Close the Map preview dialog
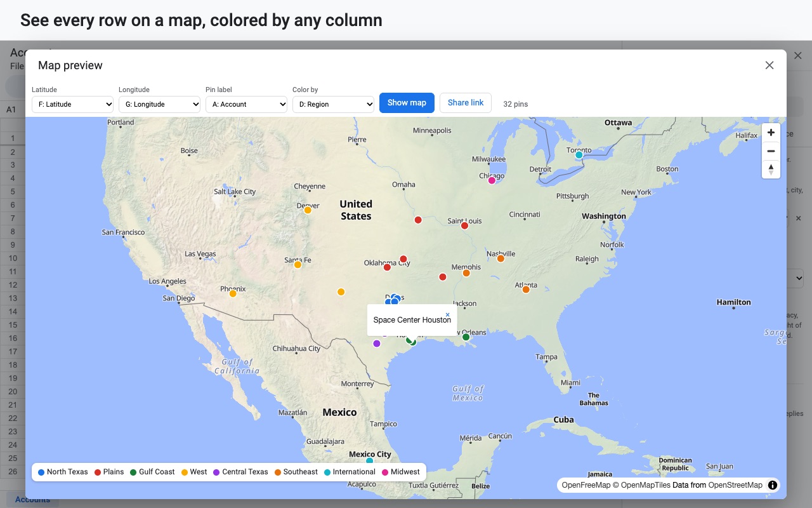The image size is (812, 508). tap(769, 65)
